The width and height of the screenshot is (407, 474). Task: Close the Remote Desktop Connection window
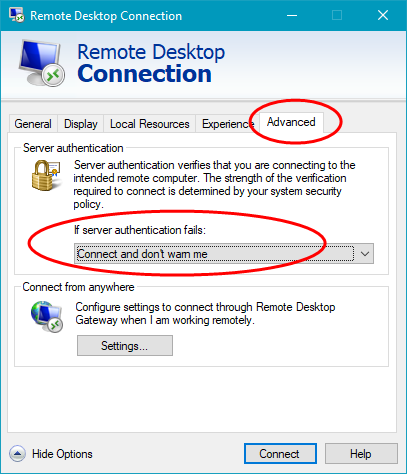point(383,15)
